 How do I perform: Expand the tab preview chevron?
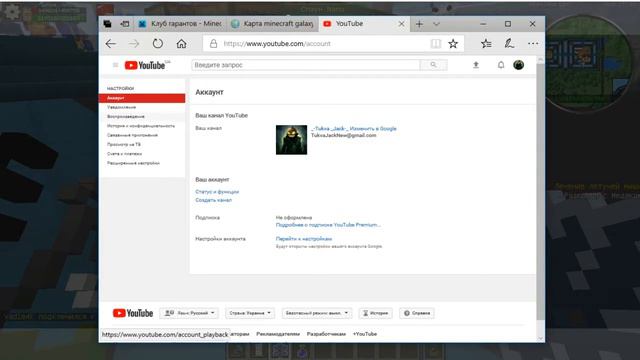pyautogui.click(x=436, y=24)
